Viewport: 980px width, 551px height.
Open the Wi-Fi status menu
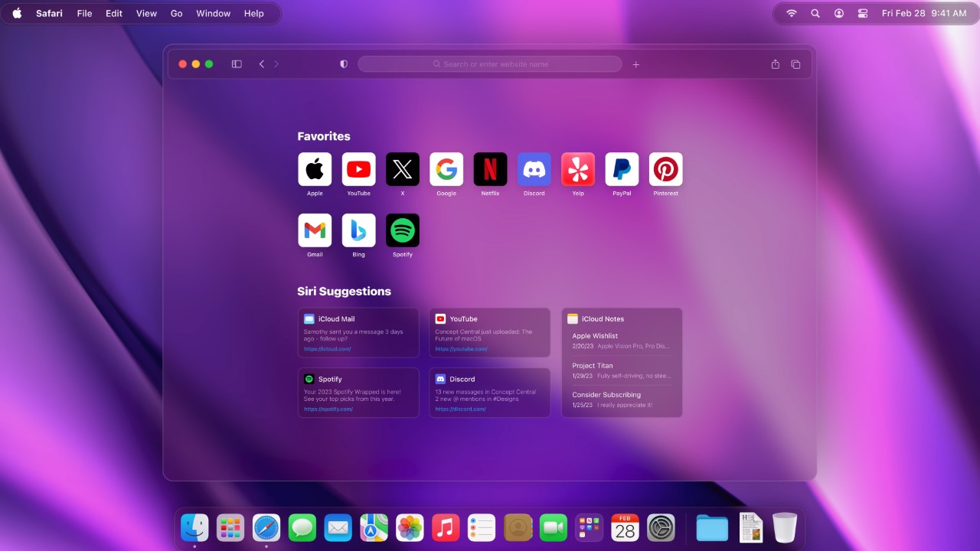point(792,13)
